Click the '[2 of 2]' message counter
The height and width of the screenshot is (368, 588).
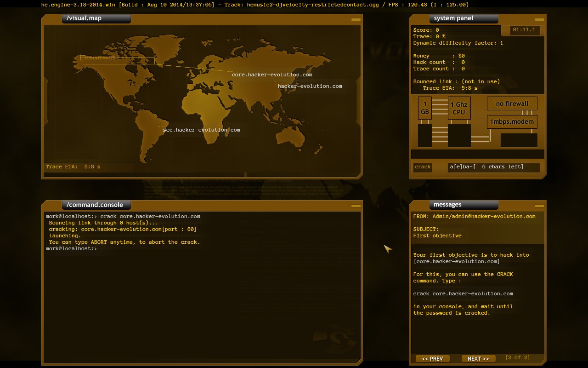[x=517, y=358]
